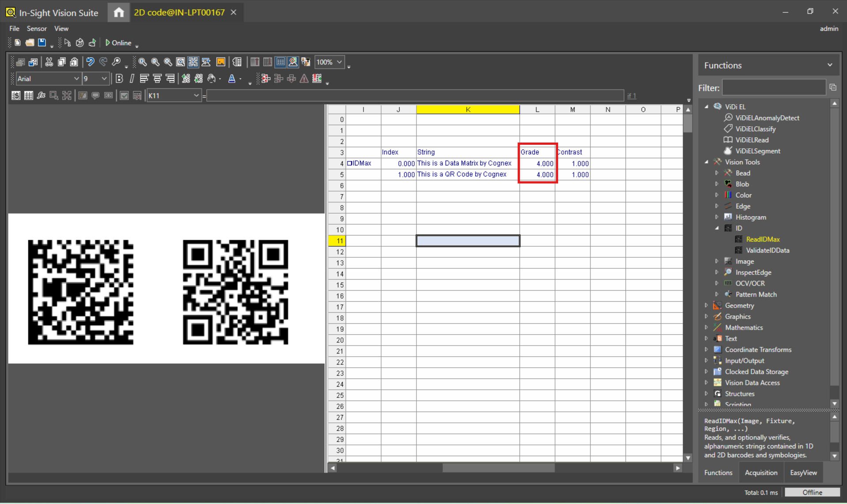Viewport: 847px width, 504px height.
Task: Collapse the Functions panel header
Action: 830,64
